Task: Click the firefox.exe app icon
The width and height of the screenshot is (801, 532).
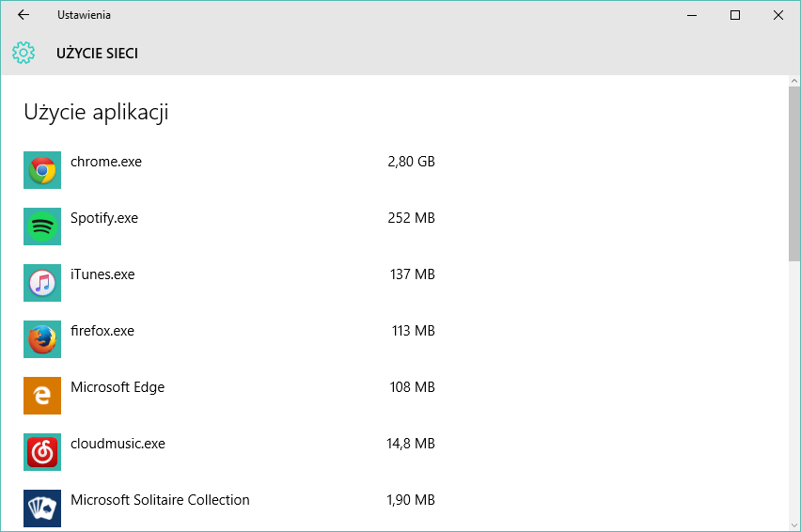Action: [x=42, y=339]
